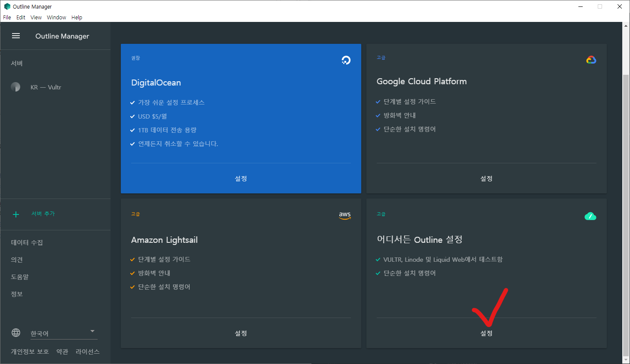Click the Google Cloud logo icon
The width and height of the screenshot is (630, 364).
coord(591,60)
